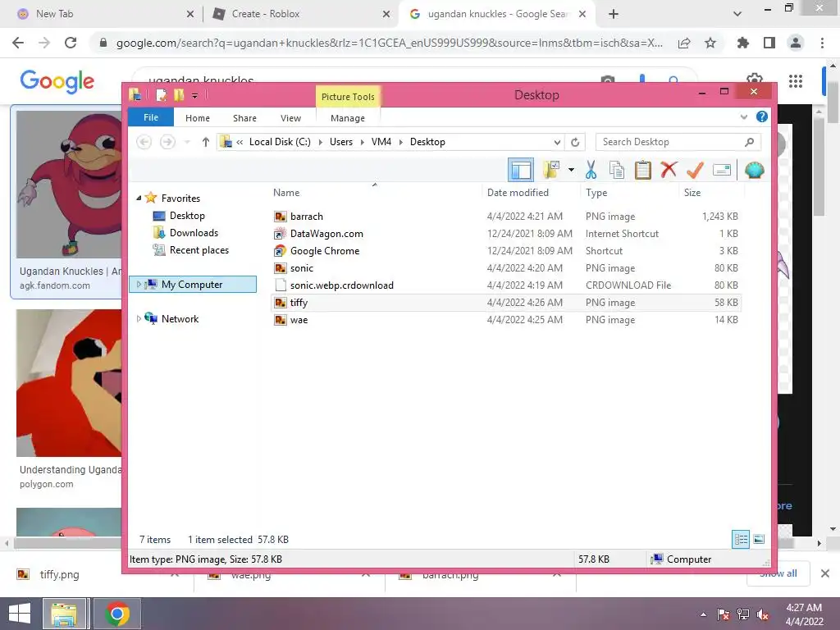This screenshot has width=840, height=630.
Task: Select Recent places under Favorites
Action: click(x=199, y=249)
